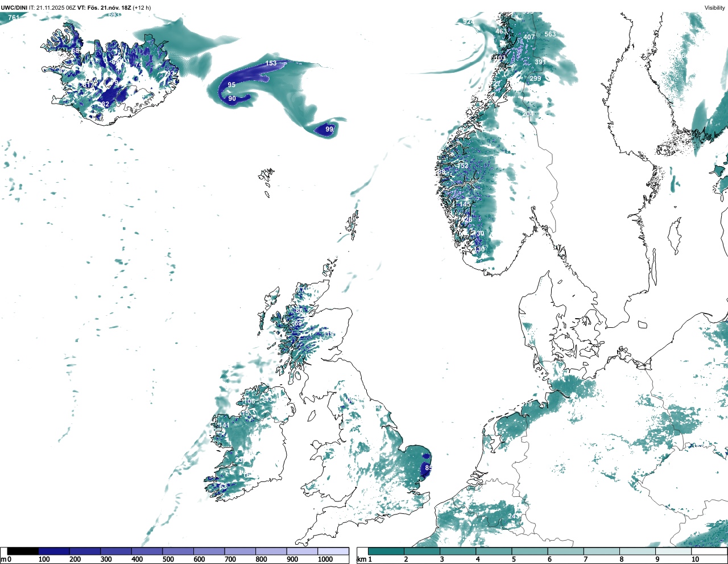The image size is (728, 564).
Task: Select the 100–200 m dark blue swatch
Action: coord(54,551)
